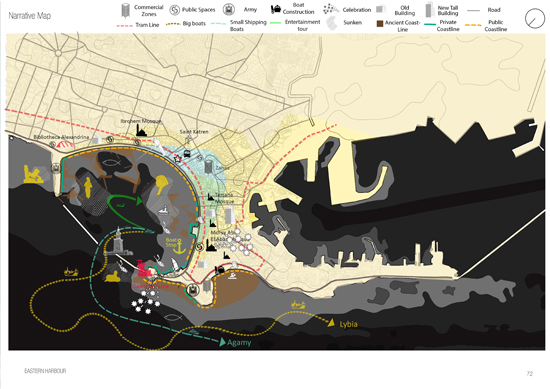Click the Celebration fireworks legend icon
The height and width of the screenshot is (389, 550).
tap(330, 9)
